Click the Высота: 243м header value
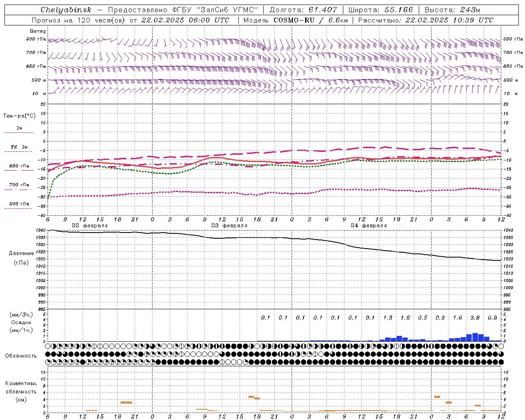The height and width of the screenshot is (420, 525). (452, 10)
